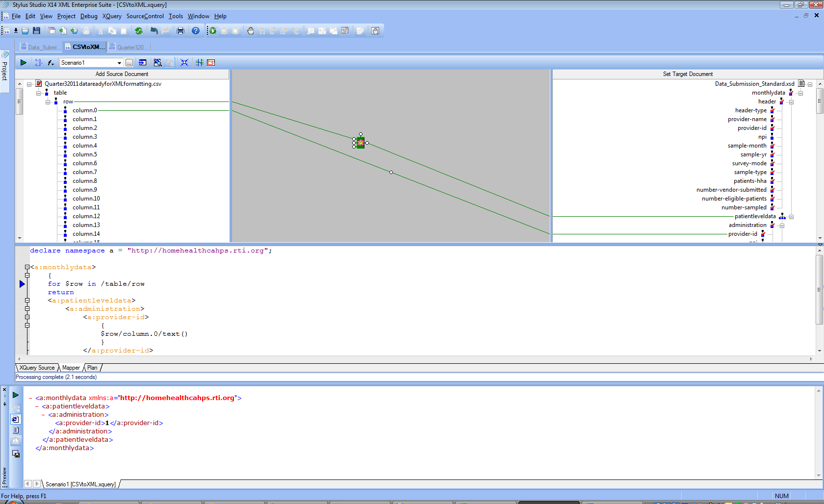Switch to the Mapper tab
The height and width of the screenshot is (504, 824).
coord(71,368)
